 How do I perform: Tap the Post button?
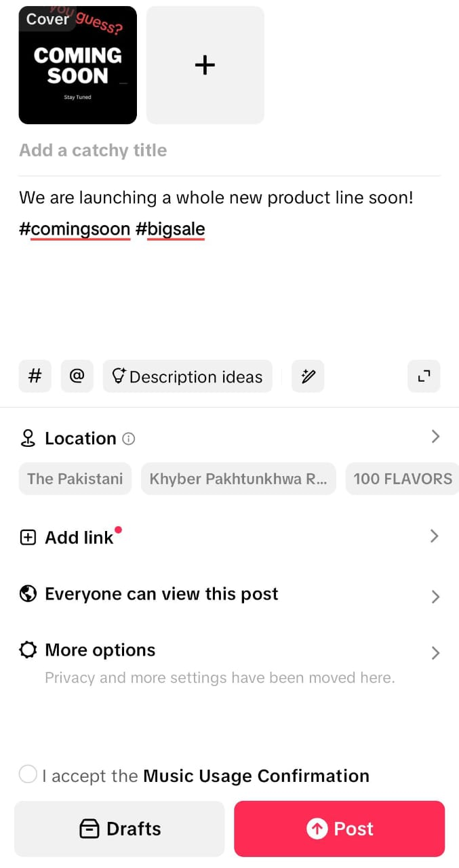pyautogui.click(x=339, y=829)
